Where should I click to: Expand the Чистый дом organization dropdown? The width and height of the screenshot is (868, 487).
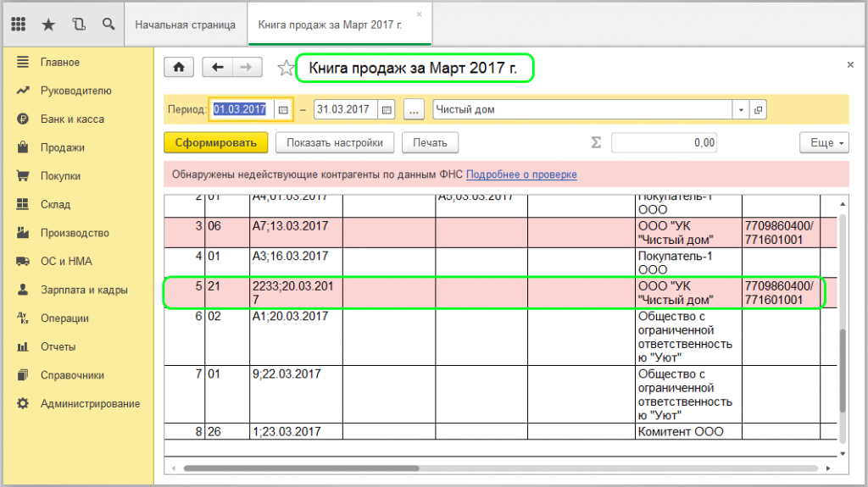[741, 110]
